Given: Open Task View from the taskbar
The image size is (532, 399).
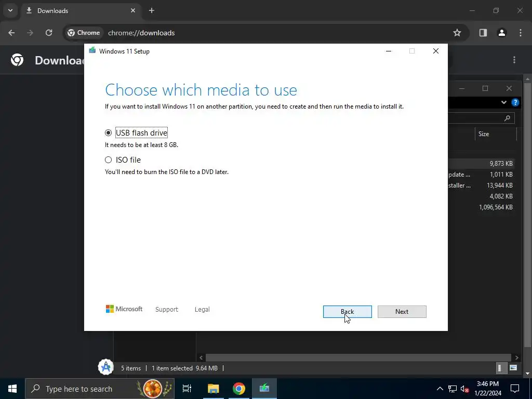Looking at the screenshot, I should coord(187,389).
